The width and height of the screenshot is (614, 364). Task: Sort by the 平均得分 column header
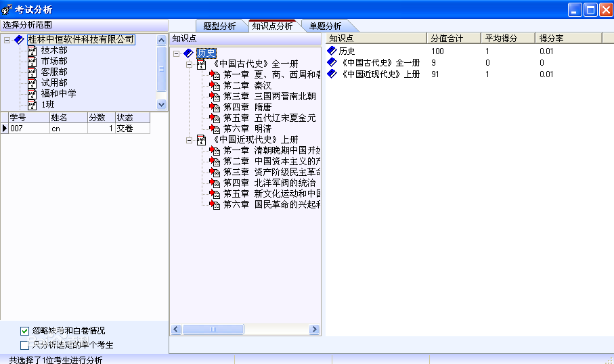point(508,39)
